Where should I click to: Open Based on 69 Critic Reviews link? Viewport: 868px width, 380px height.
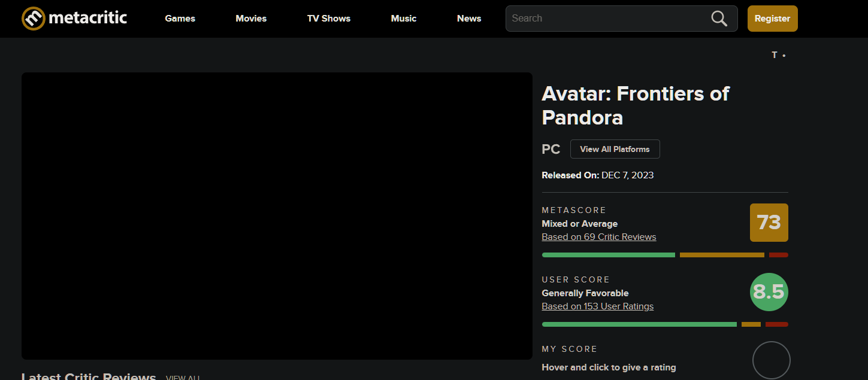click(x=599, y=237)
